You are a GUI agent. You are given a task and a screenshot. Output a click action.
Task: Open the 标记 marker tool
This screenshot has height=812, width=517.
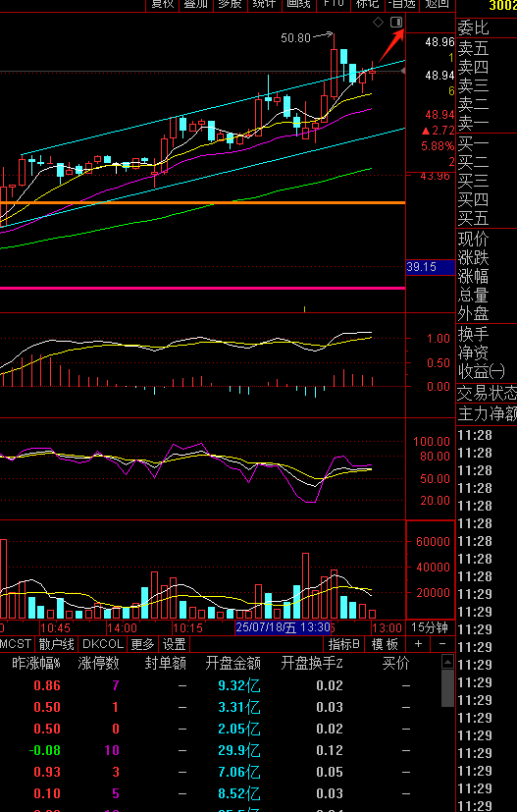coord(368,4)
